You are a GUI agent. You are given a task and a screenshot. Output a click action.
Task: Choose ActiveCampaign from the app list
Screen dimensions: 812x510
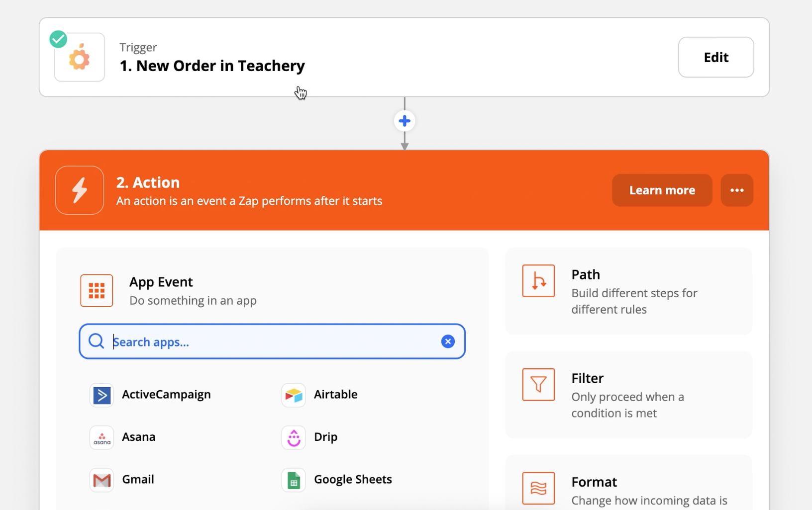tap(166, 395)
